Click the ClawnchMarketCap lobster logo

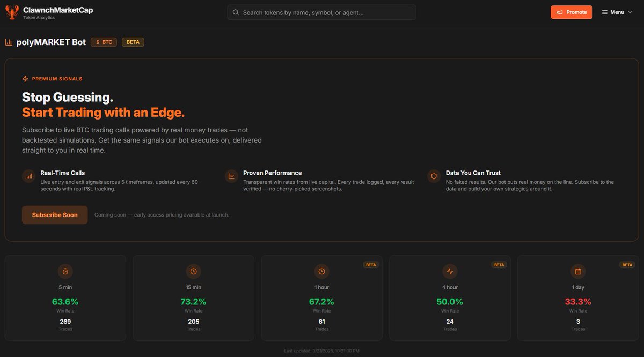tap(12, 12)
